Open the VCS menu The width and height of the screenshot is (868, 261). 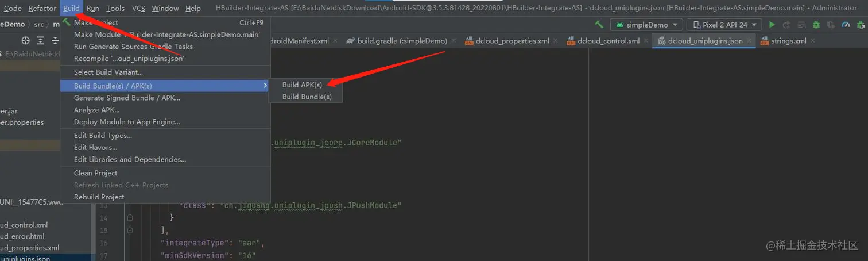tap(138, 9)
